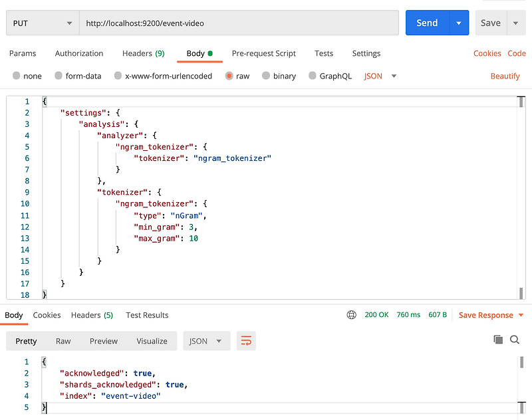Open the Code snippet panel
Image resolution: width=532 pixels, height=420 pixels.
click(517, 53)
